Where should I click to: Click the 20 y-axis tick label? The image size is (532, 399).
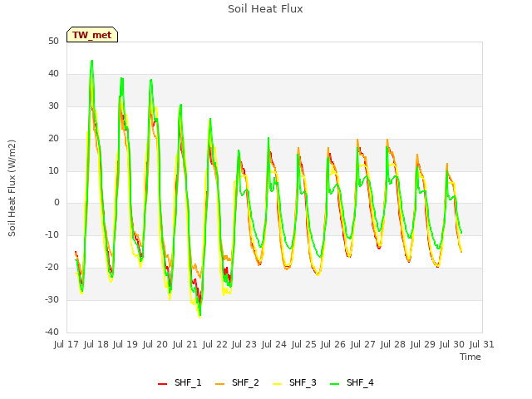pos(53,138)
